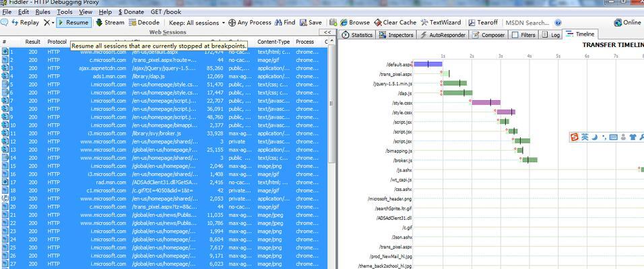
Task: Open the Rules menu
Action: point(42,12)
